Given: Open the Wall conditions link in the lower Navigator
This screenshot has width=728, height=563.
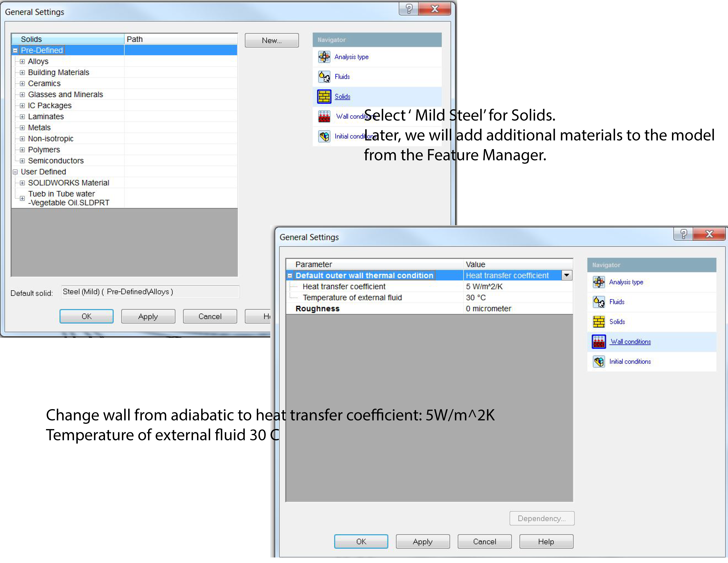Looking at the screenshot, I should 630,342.
